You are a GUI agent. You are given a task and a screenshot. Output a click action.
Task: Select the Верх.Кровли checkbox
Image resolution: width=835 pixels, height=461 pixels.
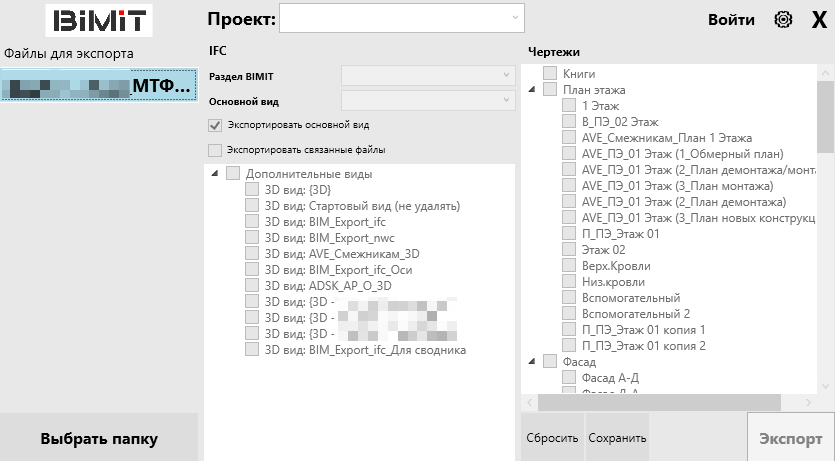(569, 266)
